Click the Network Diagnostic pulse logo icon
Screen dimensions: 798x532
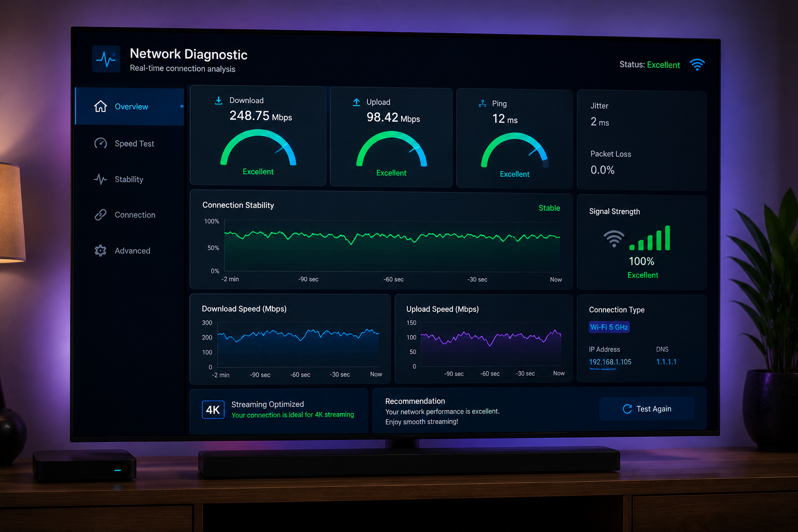click(107, 59)
